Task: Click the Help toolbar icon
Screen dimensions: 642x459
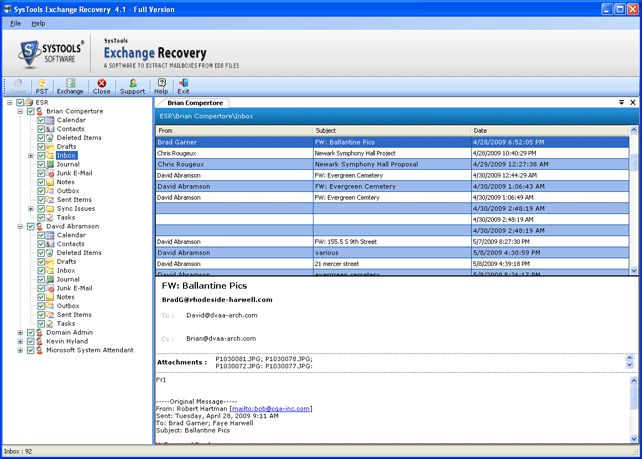Action: click(x=161, y=86)
